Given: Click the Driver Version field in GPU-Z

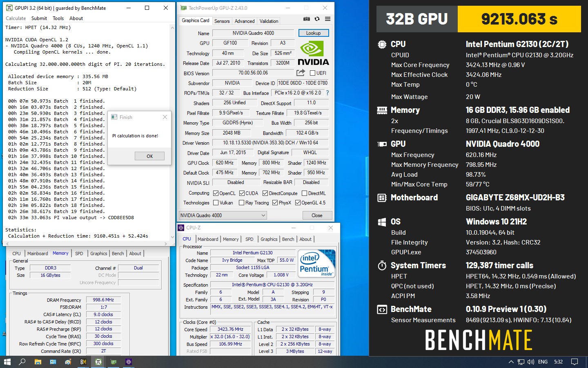Looking at the screenshot, I should click(x=270, y=143).
